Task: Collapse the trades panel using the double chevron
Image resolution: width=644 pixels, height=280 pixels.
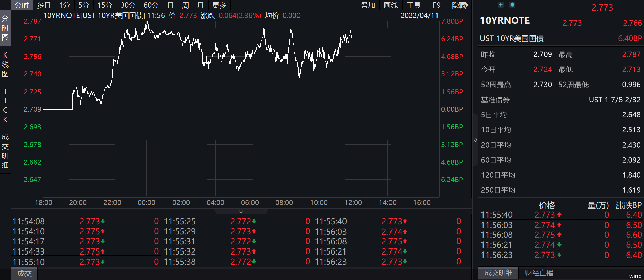Action: coord(241,211)
